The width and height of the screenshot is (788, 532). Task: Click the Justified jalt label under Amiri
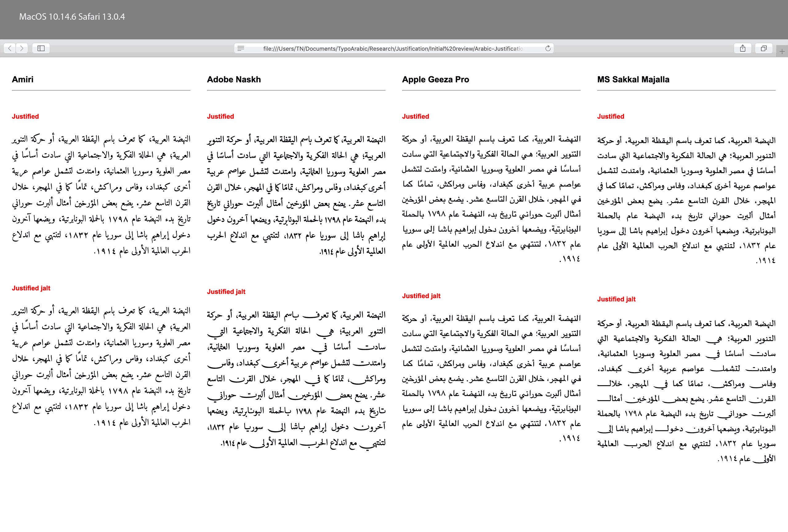coord(31,288)
